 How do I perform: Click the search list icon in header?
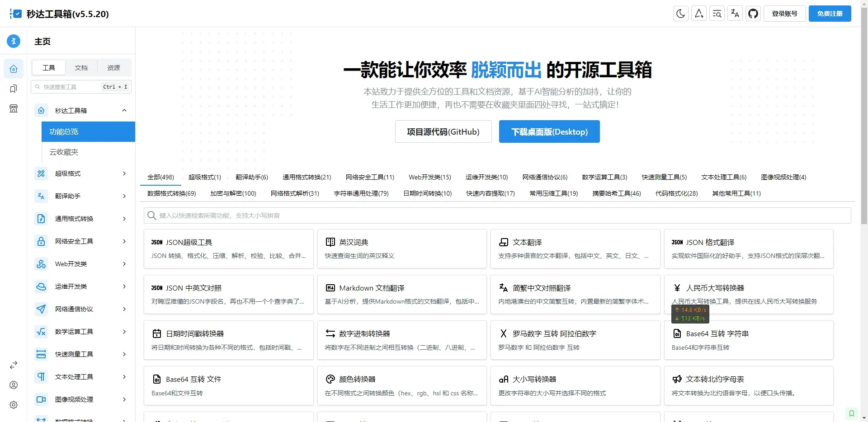click(x=717, y=14)
